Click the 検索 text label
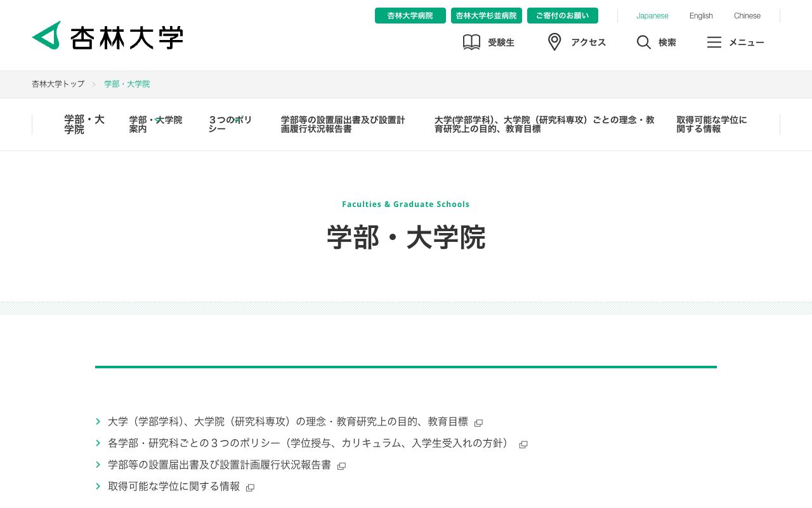812x508 pixels. tap(667, 43)
